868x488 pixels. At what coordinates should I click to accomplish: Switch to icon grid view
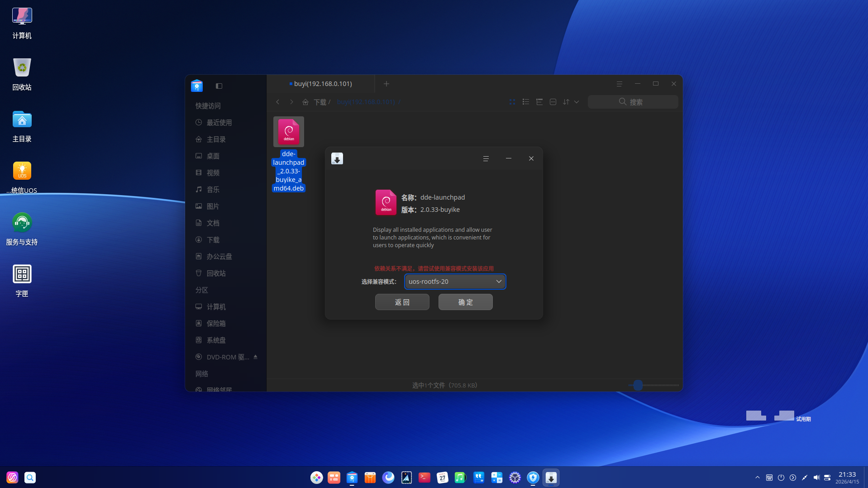pyautogui.click(x=512, y=102)
